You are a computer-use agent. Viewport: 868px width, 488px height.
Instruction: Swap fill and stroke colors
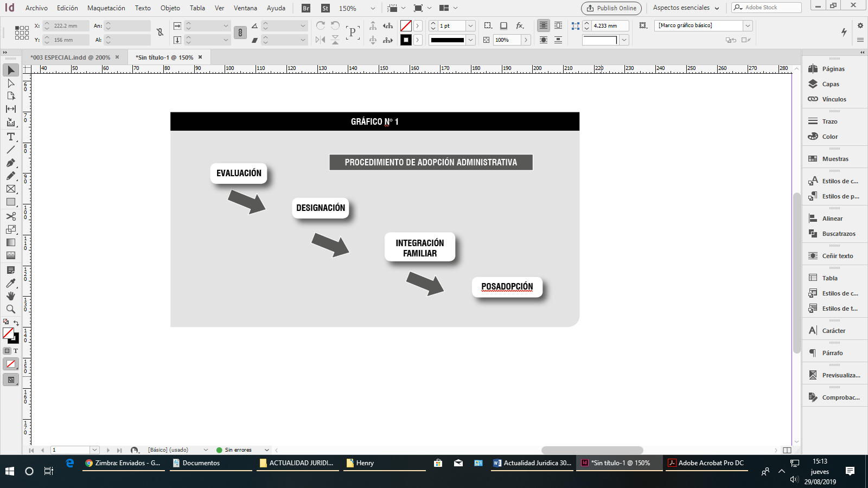coord(16,323)
